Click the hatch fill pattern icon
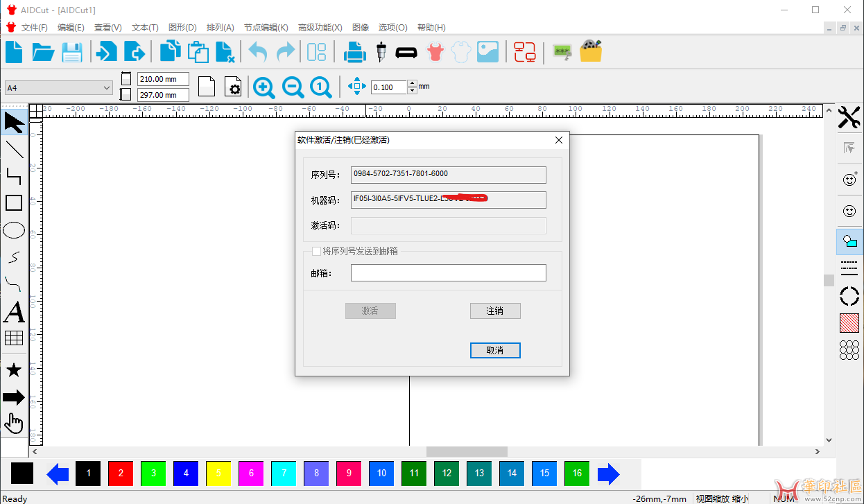864x504 pixels. pyautogui.click(x=849, y=323)
